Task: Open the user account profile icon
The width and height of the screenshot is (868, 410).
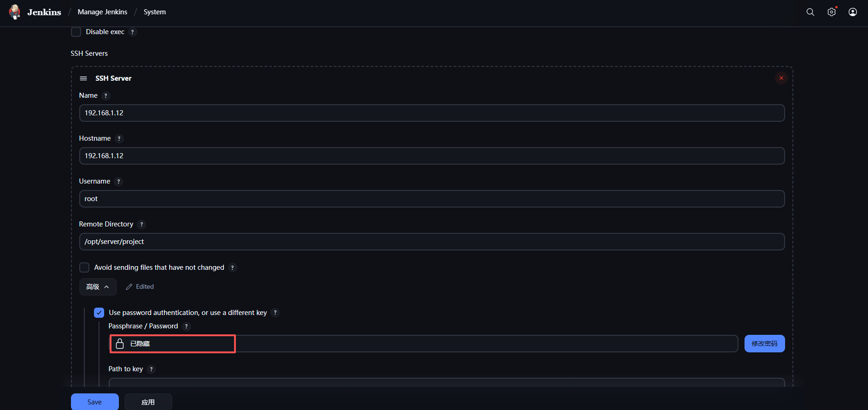Action: coord(853,12)
